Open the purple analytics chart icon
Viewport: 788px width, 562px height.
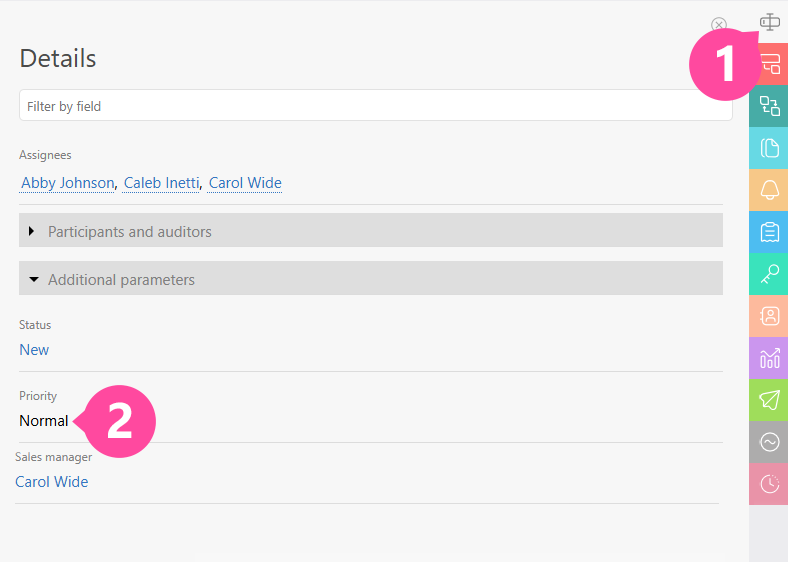[x=769, y=358]
